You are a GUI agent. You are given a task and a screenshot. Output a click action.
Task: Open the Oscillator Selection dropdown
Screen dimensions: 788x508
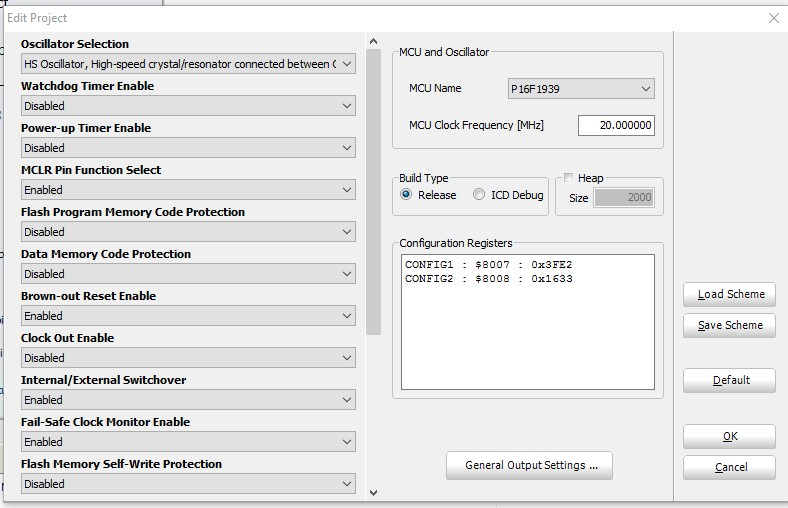point(188,64)
